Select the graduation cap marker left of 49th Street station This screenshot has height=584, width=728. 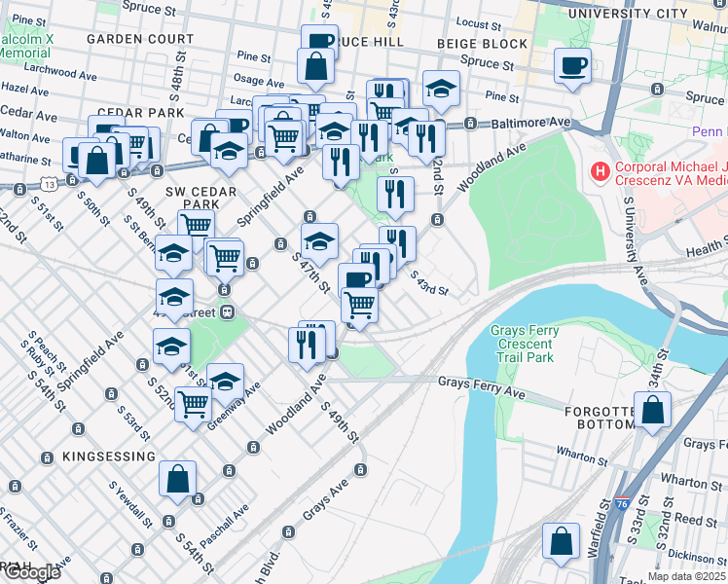tap(174, 298)
